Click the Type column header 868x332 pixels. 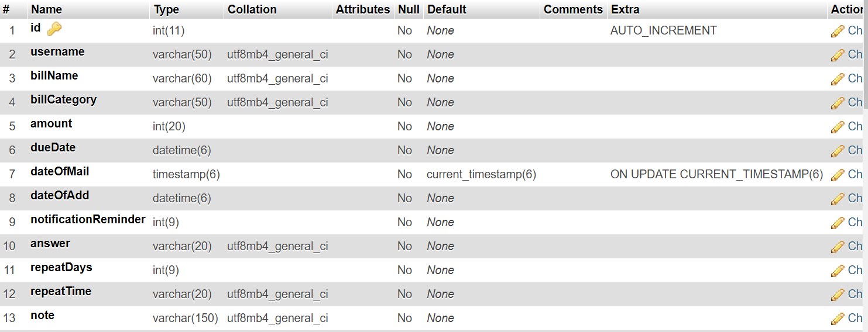(x=166, y=9)
